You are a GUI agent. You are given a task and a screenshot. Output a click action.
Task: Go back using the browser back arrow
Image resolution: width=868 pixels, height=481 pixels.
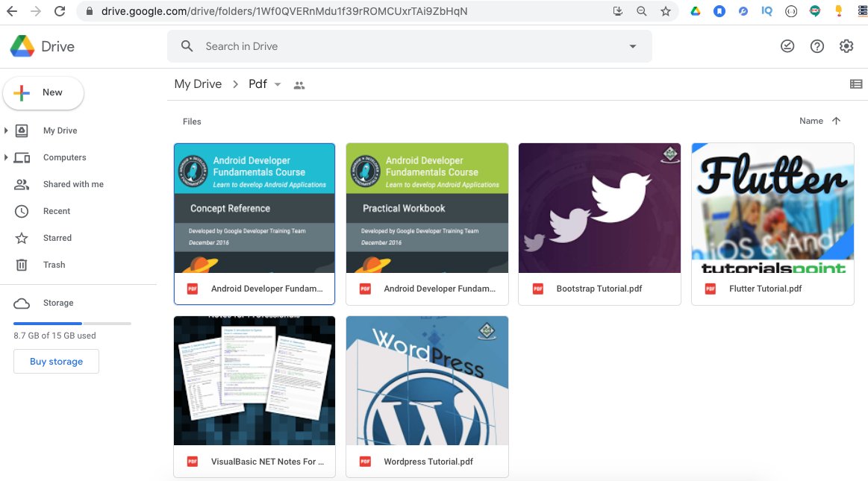12,11
